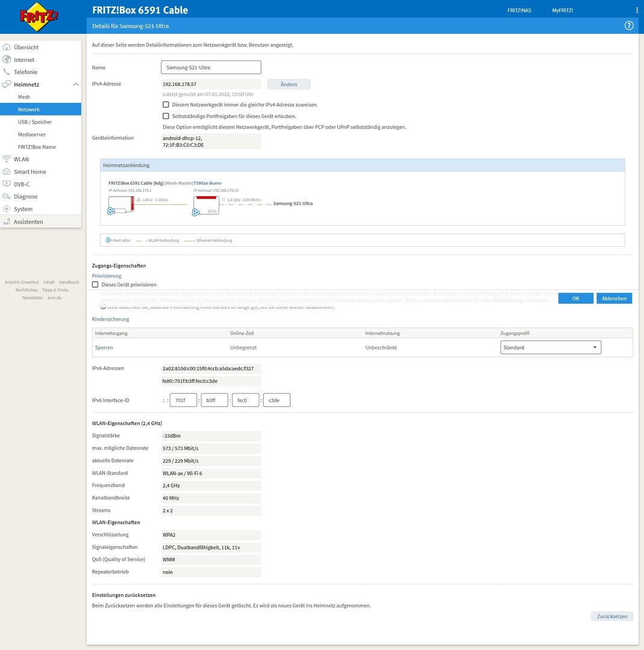This screenshot has width=644, height=650.
Task: Click the Übersicht home icon
Action: [7, 47]
